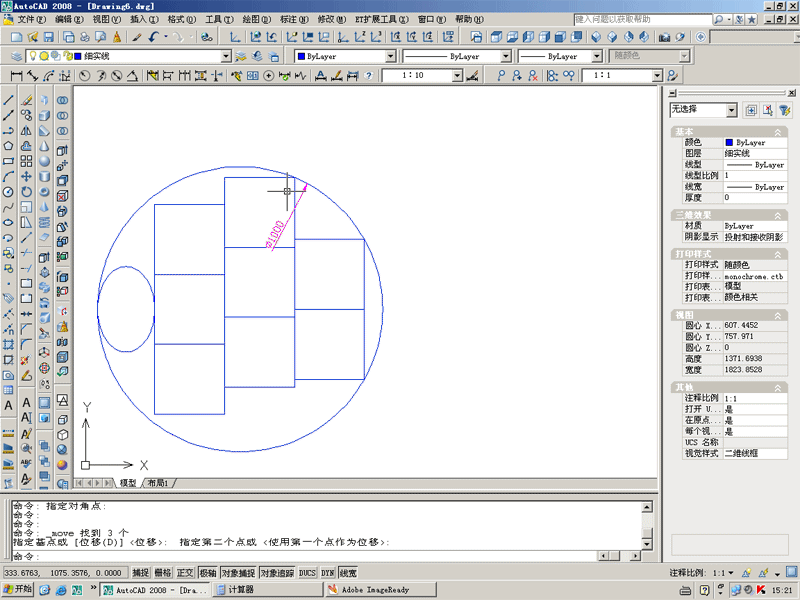The image size is (800, 600).
Task: Open the 编辑(E) menu
Action: pyautogui.click(x=69, y=19)
